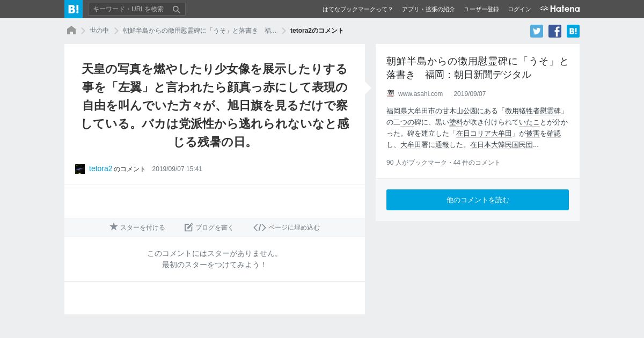The image size is (644, 338).
Task: Open 朝鮮半島からの徴用慰霊碑 breadcrumb link
Action: tap(200, 31)
